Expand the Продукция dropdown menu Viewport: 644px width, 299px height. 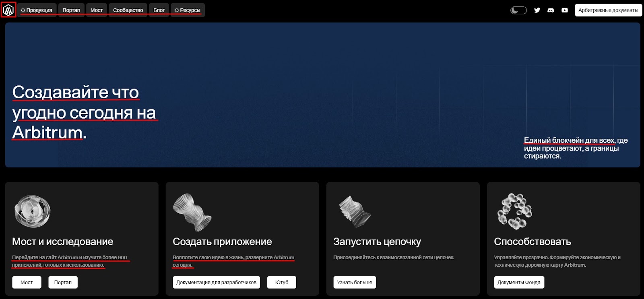tap(37, 10)
